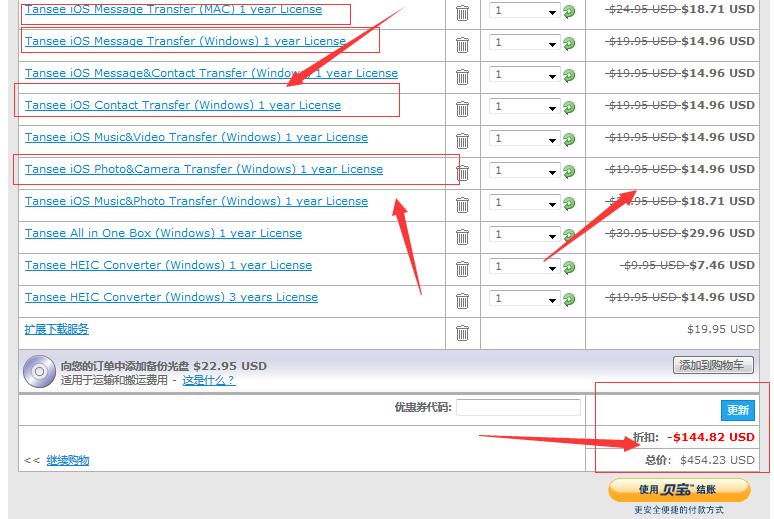Select the $19.95 USD 扩展下载服务 price

tap(721, 329)
